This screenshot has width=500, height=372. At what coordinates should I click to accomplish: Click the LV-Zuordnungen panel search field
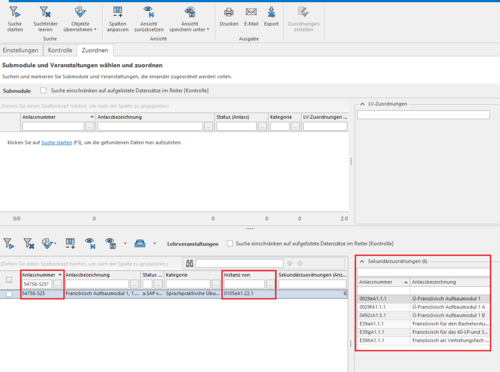(x=423, y=115)
